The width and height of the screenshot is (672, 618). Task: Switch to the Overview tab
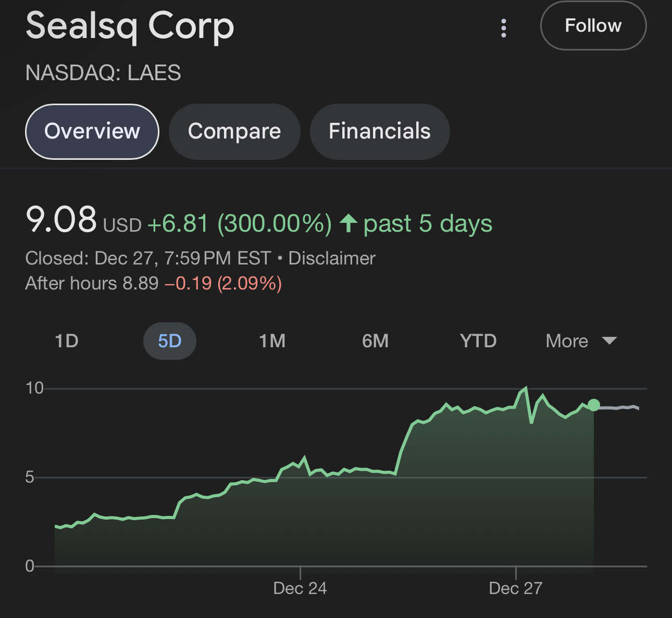coord(91,132)
